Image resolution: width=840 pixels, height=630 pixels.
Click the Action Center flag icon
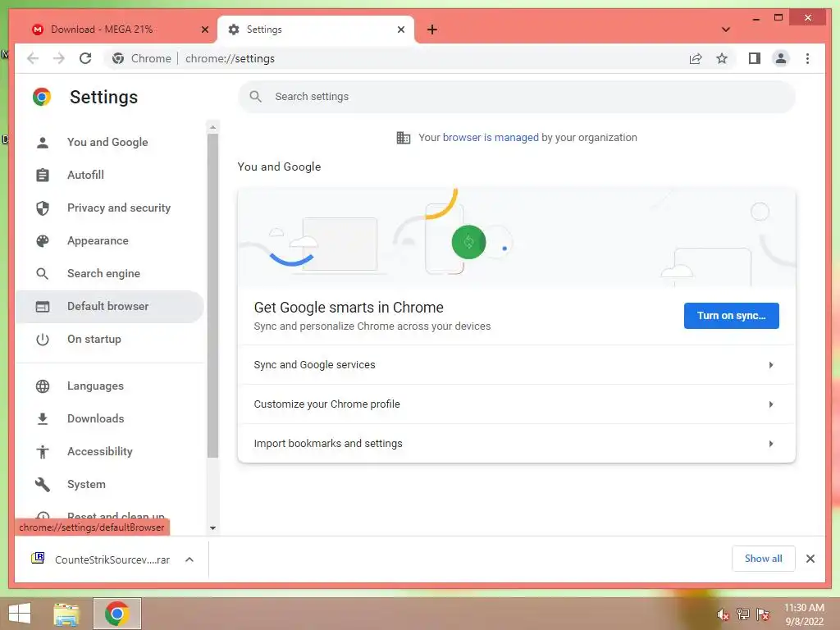[x=763, y=614]
